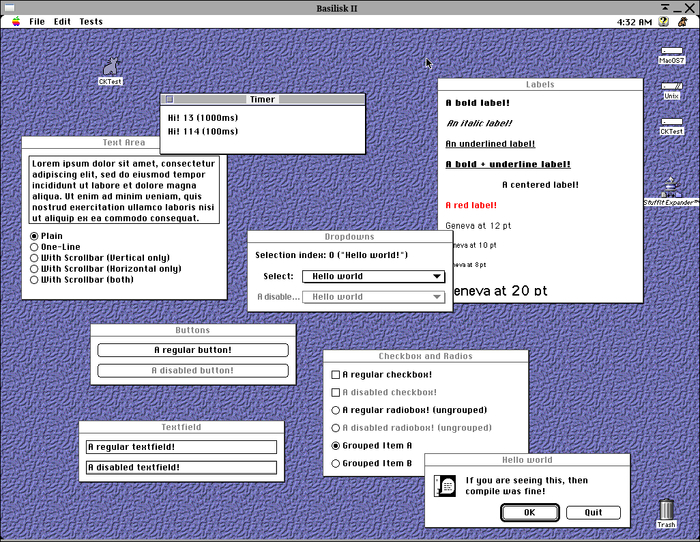The image size is (700, 542).
Task: Open the Tests menu
Action: (91, 21)
